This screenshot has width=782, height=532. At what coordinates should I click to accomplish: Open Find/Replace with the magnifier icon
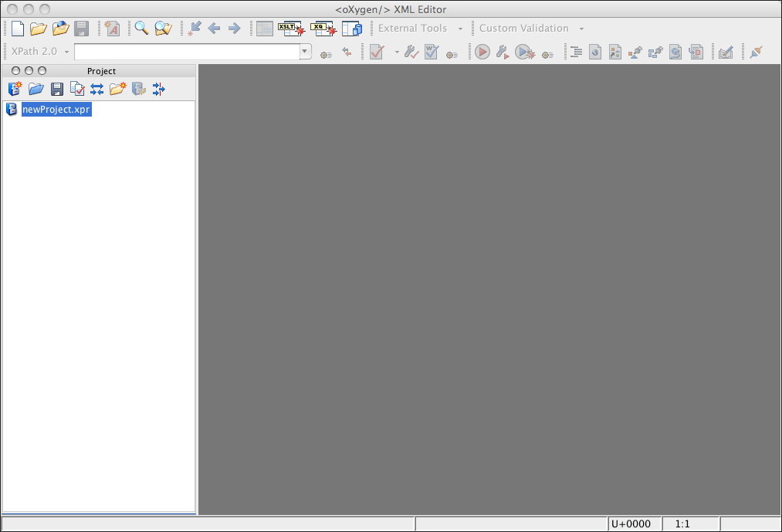click(x=141, y=29)
